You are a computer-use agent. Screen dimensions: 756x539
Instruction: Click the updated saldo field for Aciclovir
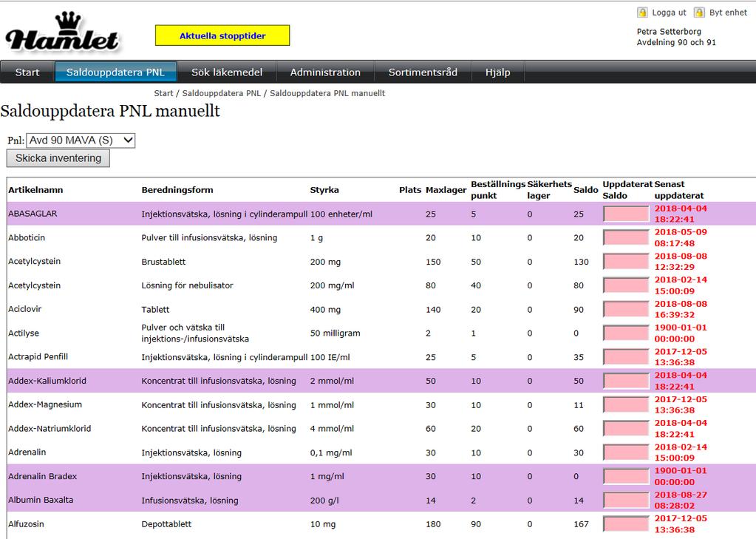626,309
